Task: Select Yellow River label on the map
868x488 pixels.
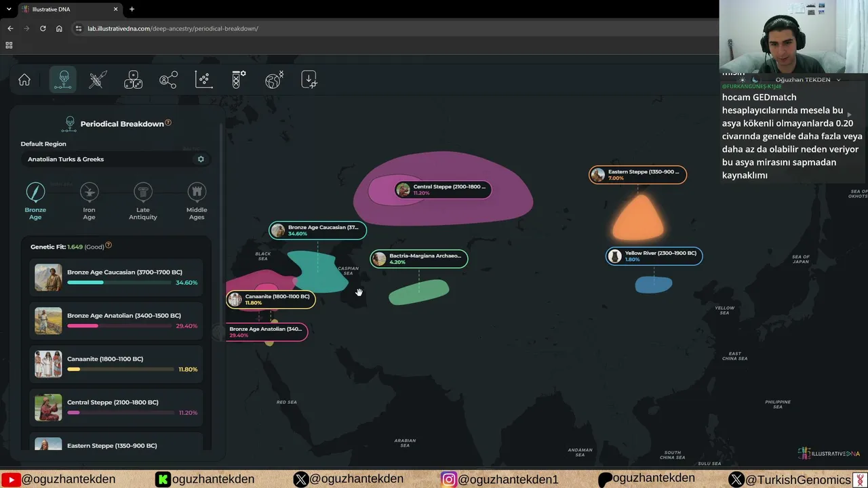Action: pyautogui.click(x=654, y=256)
